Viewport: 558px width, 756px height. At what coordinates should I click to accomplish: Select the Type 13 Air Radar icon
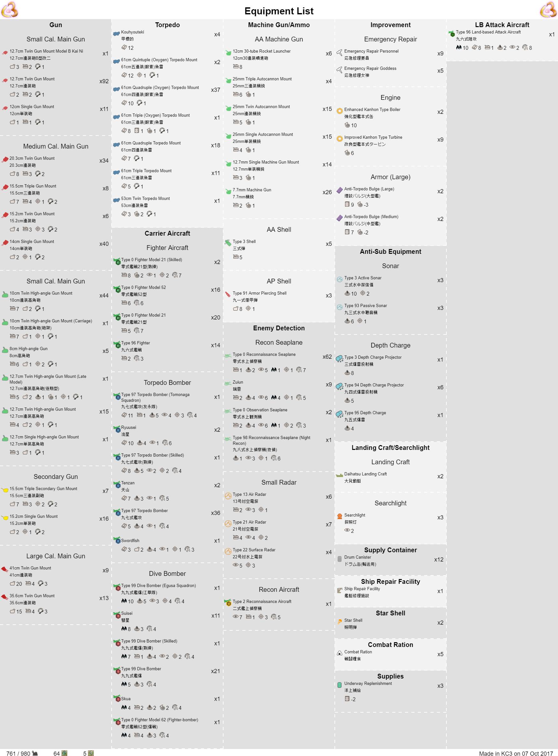click(x=228, y=495)
